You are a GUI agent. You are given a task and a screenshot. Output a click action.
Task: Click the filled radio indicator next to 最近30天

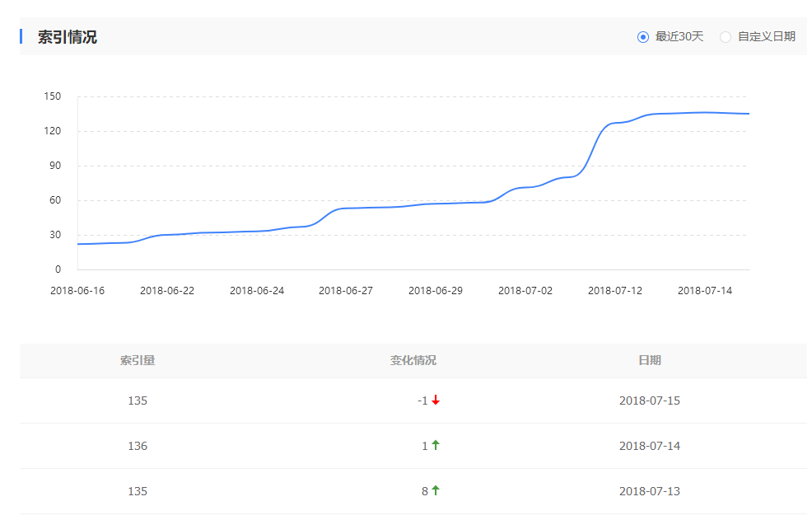(642, 37)
